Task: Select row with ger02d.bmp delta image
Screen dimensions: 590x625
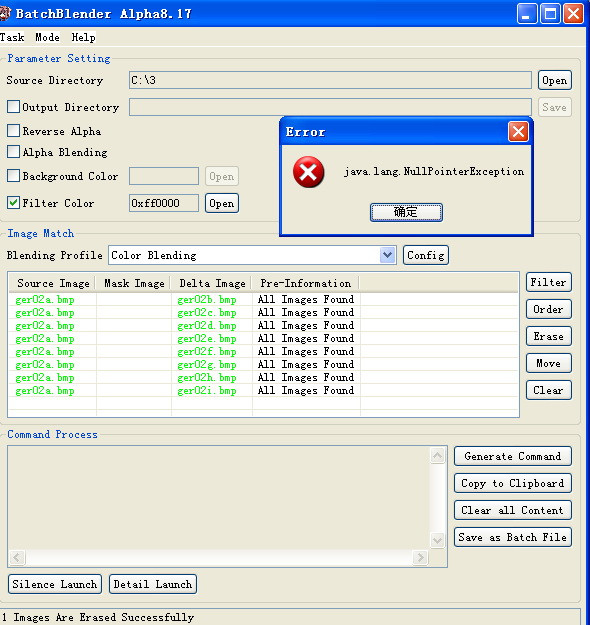Action: tap(263, 326)
